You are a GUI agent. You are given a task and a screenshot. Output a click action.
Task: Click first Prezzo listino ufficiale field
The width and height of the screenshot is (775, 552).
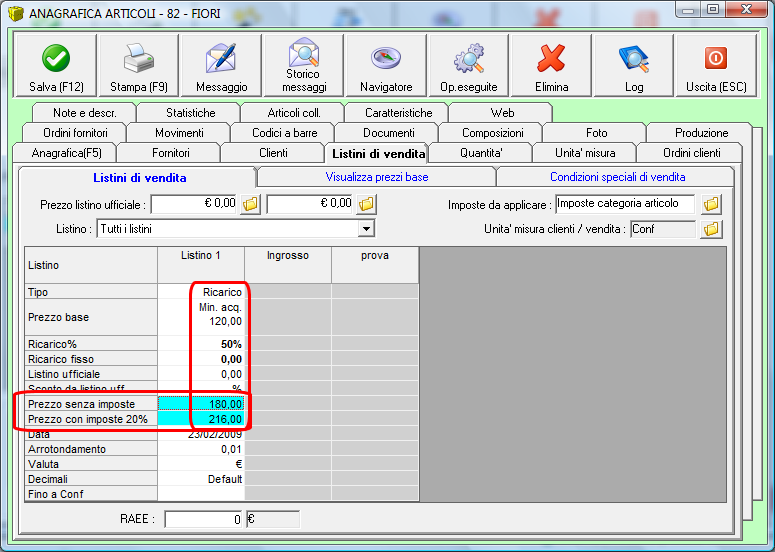[x=194, y=204]
